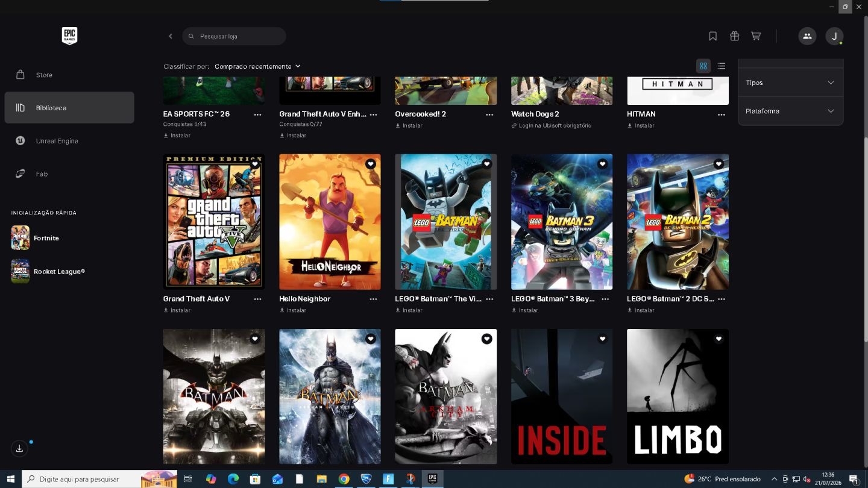Favorite LIMBO with heart icon

(x=719, y=339)
